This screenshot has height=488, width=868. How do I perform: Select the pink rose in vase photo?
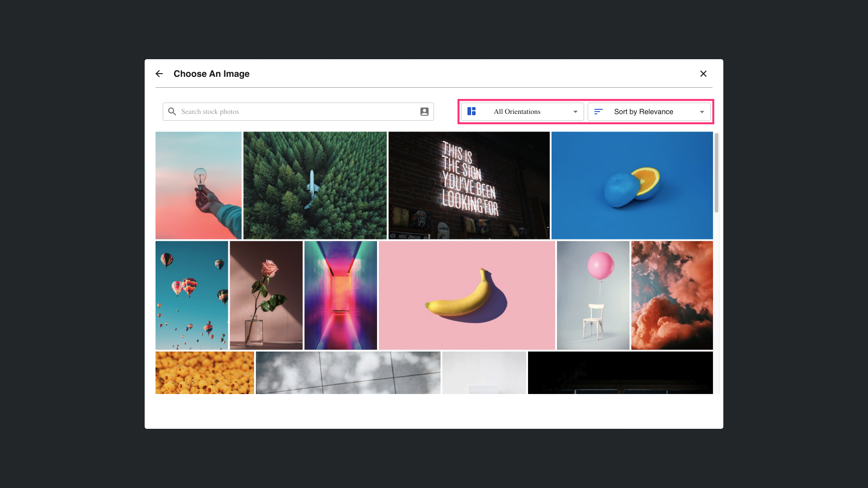266,295
